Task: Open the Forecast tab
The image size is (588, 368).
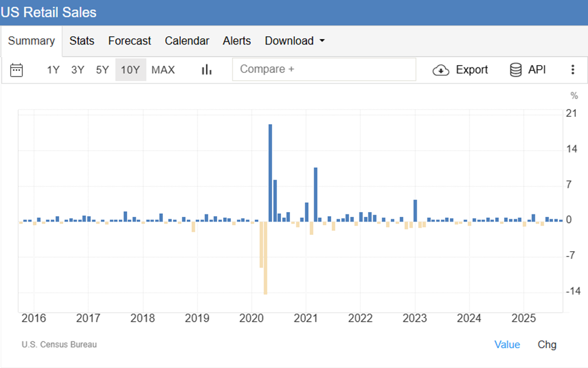Action: pos(130,41)
